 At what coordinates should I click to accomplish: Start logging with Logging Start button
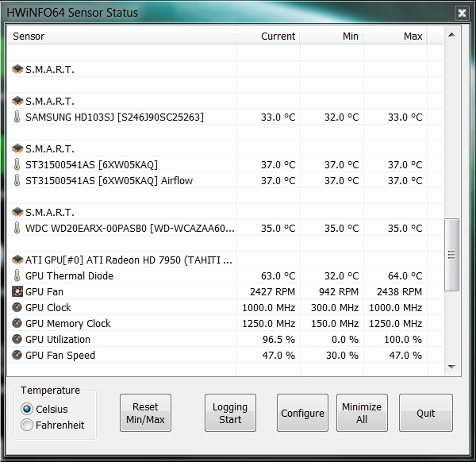(x=230, y=413)
